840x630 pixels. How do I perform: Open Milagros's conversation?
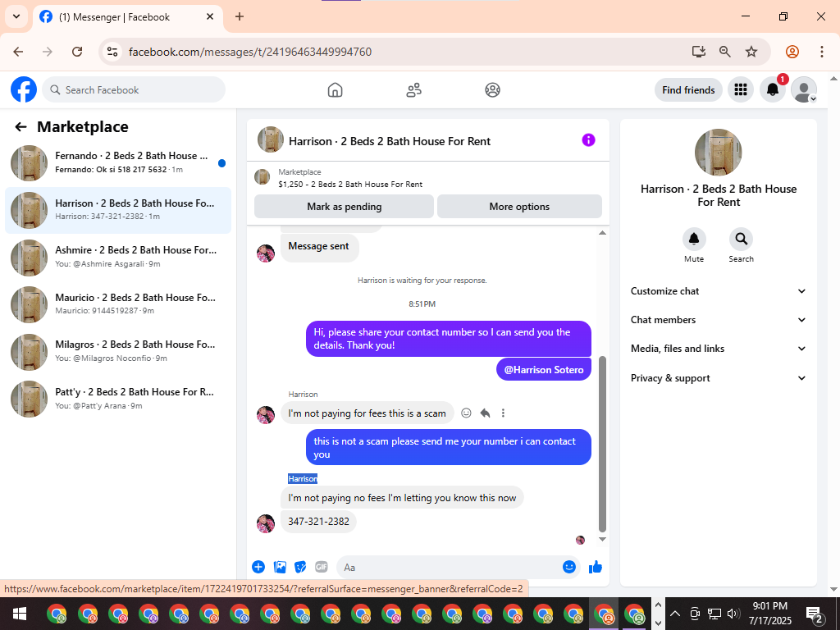118,351
